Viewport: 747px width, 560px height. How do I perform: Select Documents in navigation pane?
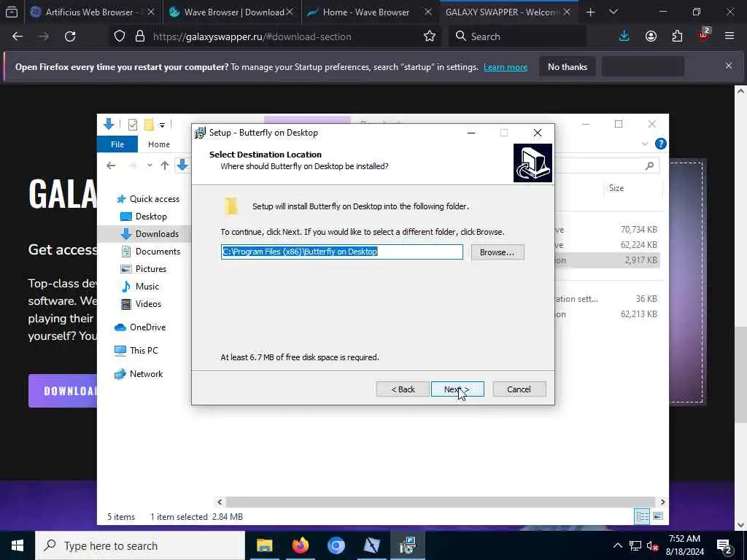click(x=158, y=252)
